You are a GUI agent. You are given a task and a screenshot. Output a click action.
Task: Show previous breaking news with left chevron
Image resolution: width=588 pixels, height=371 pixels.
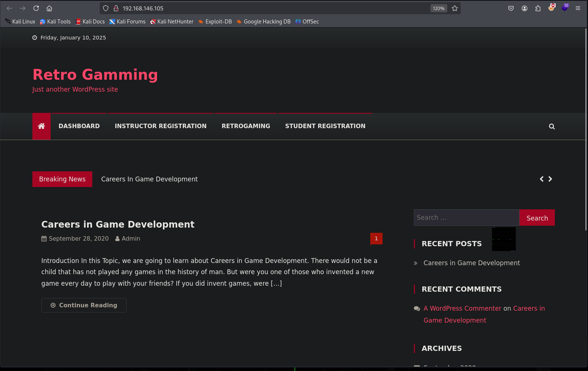coord(541,179)
